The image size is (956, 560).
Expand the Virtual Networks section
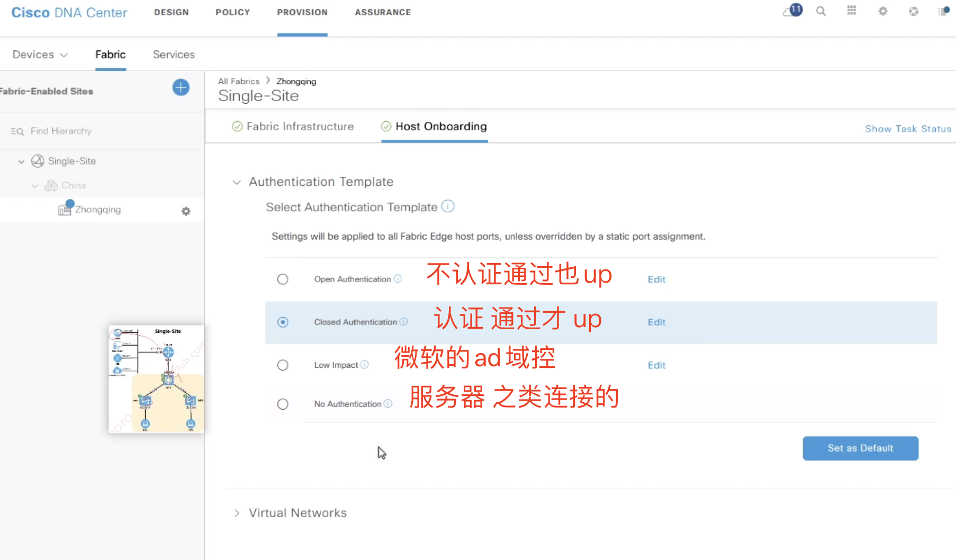click(237, 513)
